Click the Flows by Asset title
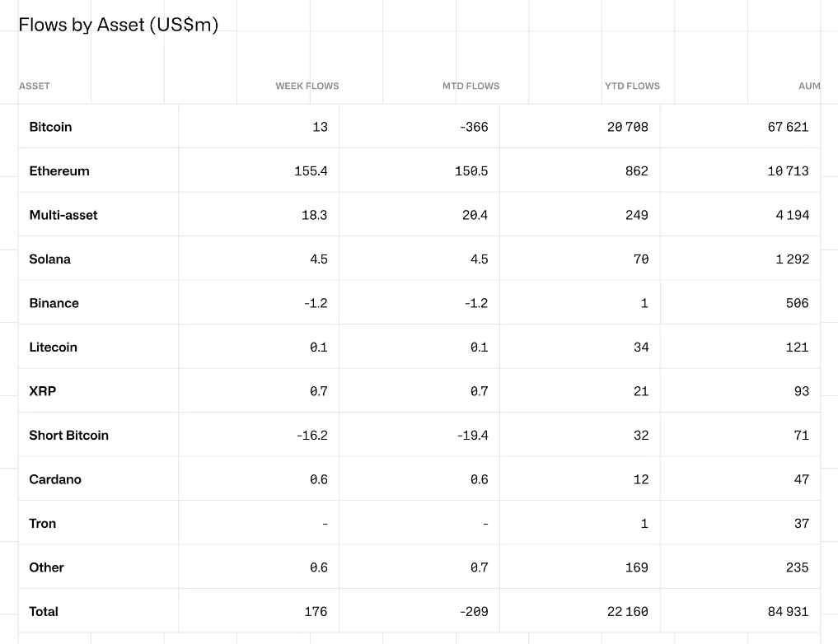The height and width of the screenshot is (644, 838). pyautogui.click(x=118, y=25)
